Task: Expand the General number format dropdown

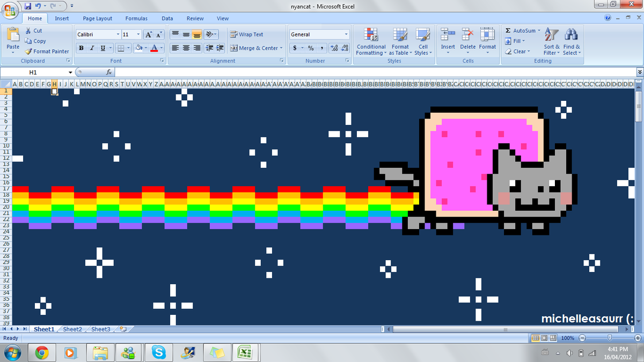Action: (x=346, y=34)
